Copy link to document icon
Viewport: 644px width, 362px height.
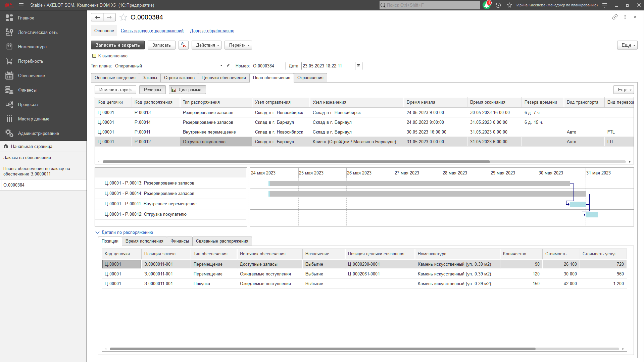pos(615,17)
